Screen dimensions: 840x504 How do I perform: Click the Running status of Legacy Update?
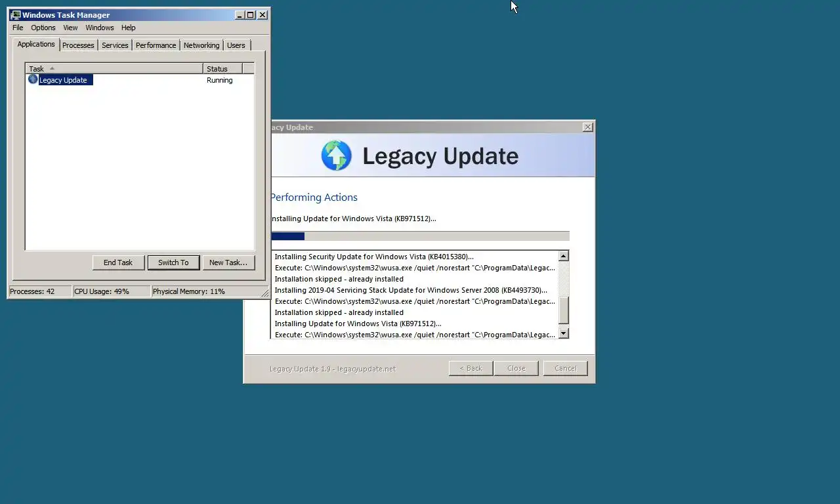220,80
